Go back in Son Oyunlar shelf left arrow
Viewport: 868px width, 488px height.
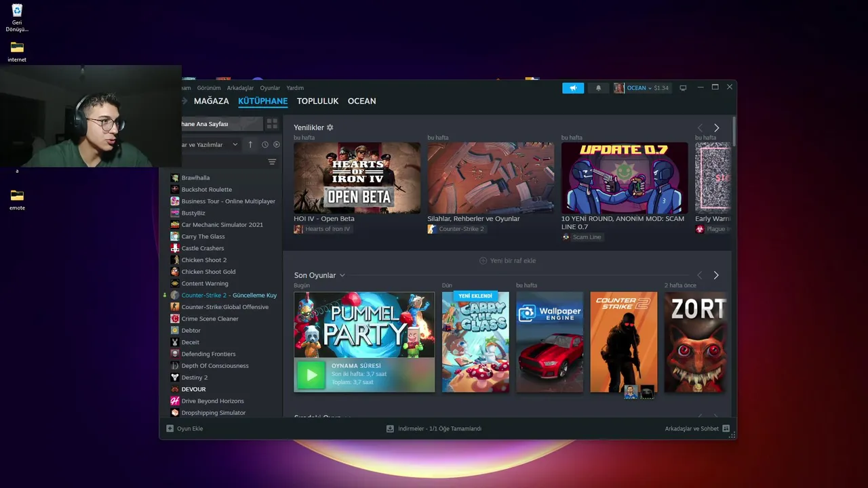click(x=700, y=275)
